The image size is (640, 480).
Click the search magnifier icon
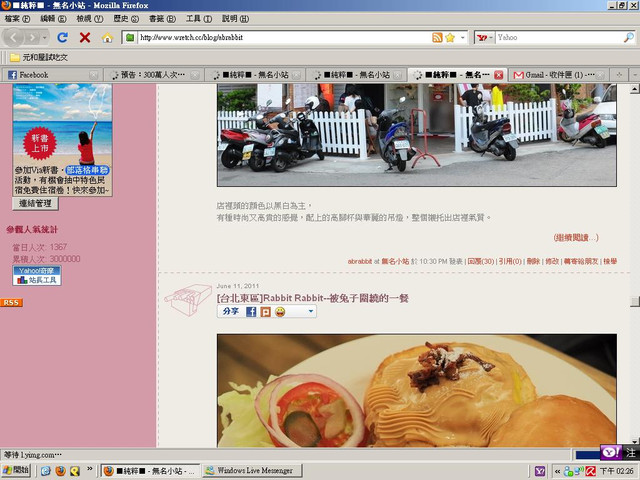click(x=629, y=38)
